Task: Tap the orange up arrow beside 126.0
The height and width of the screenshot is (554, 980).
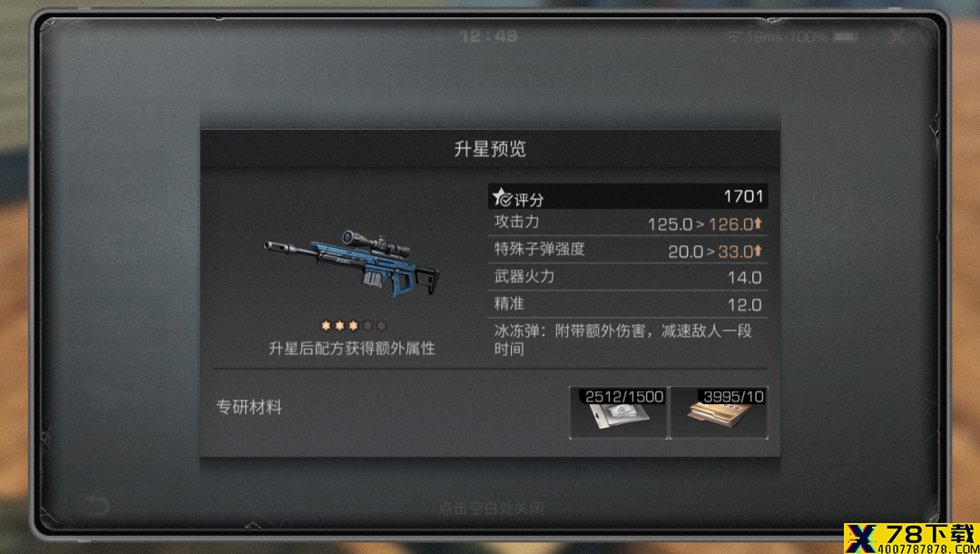Action: click(758, 223)
